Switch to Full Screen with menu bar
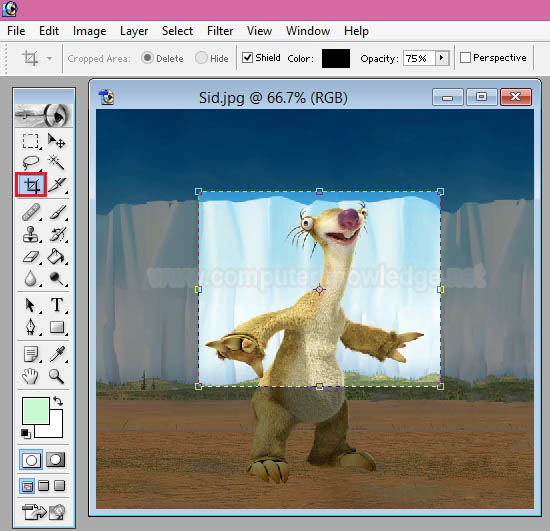This screenshot has width=550, height=531. 43,486
